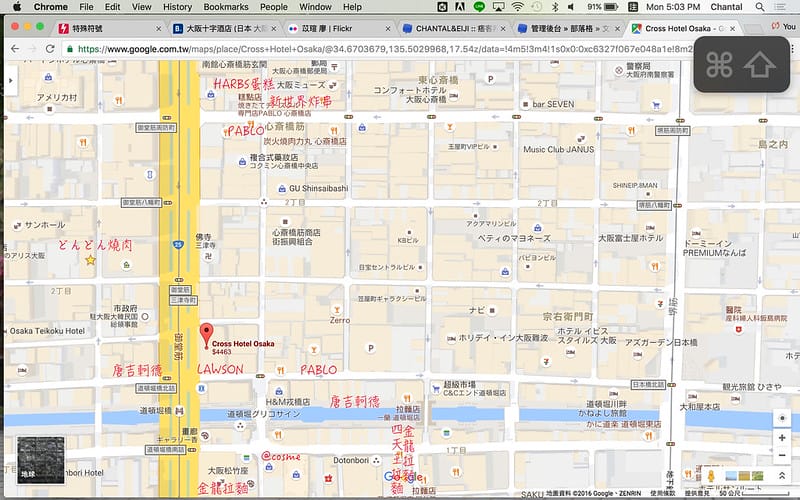Click the 警察局 police station icon
The image size is (800, 500).
[x=618, y=70]
